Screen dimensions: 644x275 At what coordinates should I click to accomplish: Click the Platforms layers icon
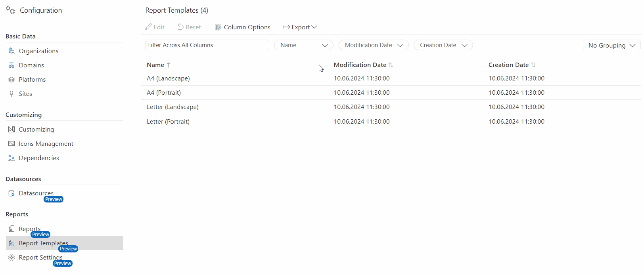tap(11, 79)
